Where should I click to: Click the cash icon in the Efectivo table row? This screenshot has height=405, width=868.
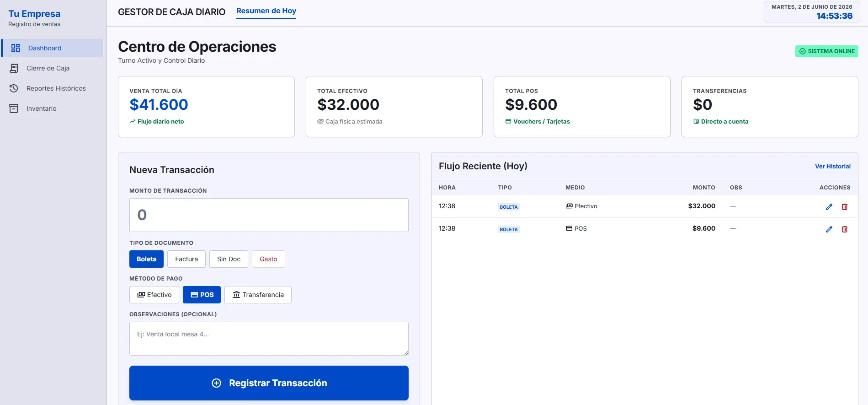[x=569, y=206]
